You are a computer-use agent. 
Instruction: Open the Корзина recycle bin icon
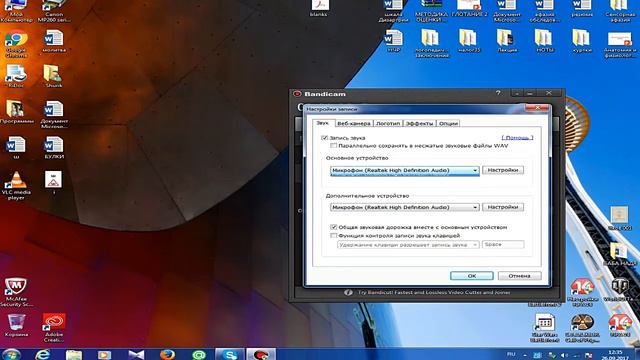coord(16,325)
